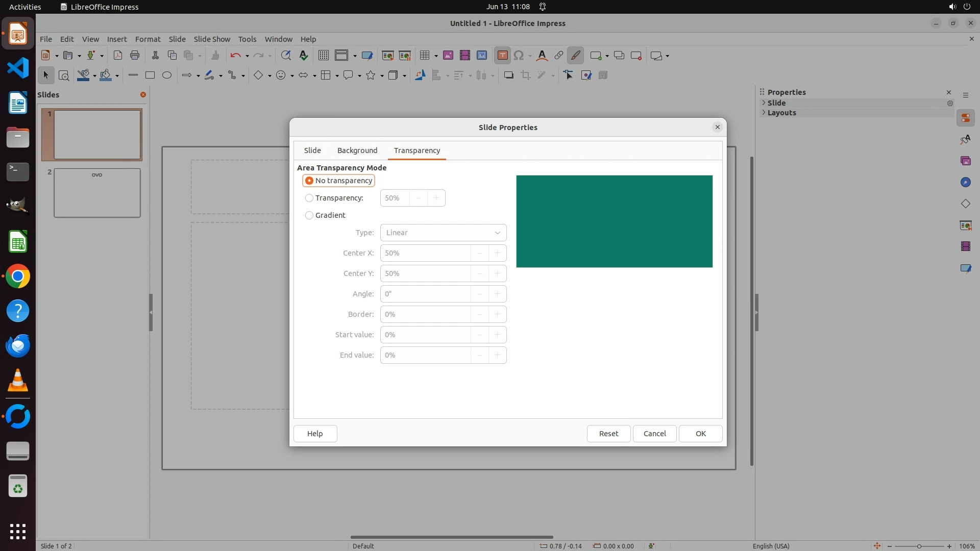Enable the Transparency percentage option

309,198
